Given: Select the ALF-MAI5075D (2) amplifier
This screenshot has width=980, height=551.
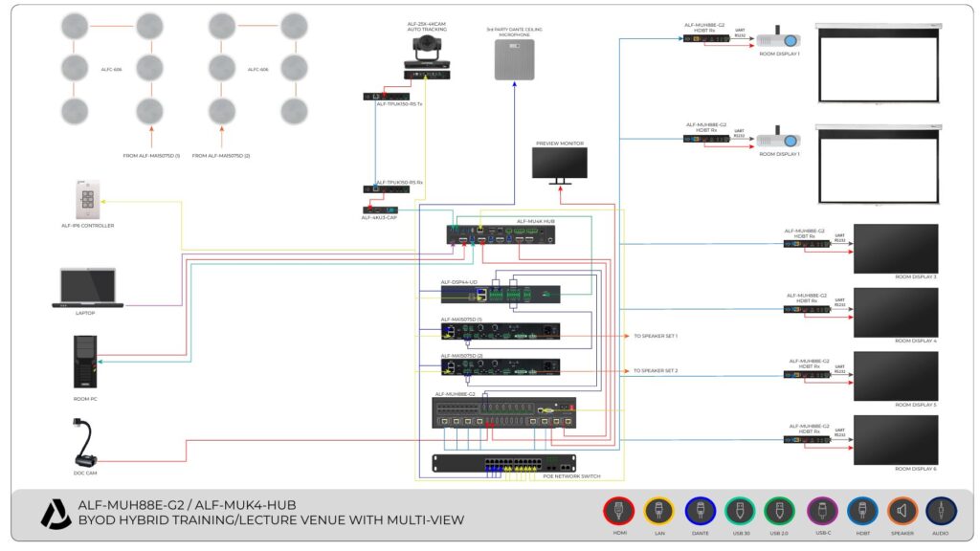Looking at the screenshot, I should tap(500, 366).
